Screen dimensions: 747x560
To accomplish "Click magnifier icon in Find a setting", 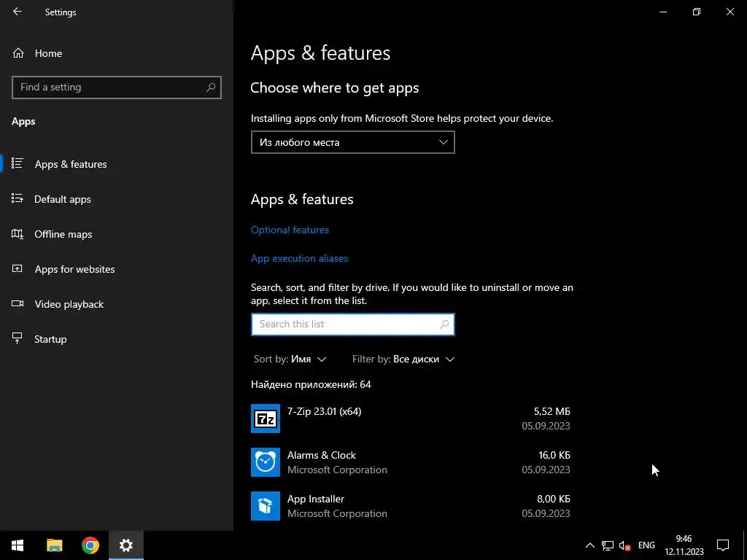I will 211,87.
